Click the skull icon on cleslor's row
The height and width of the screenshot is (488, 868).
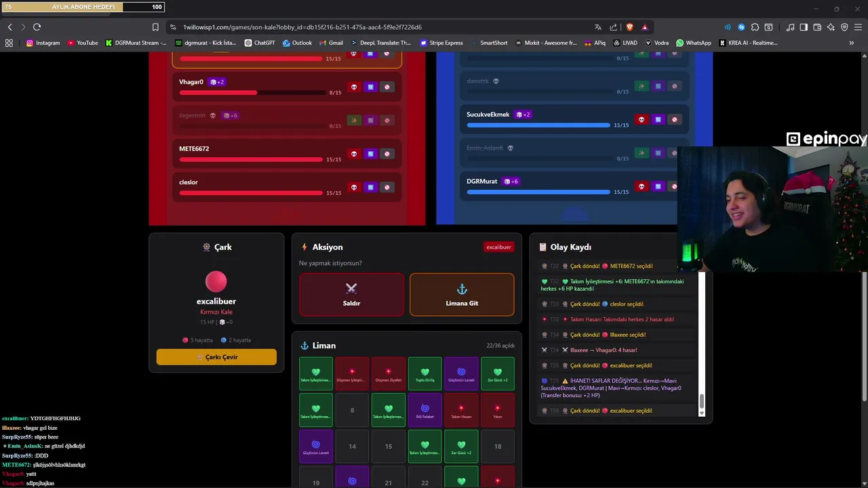tap(353, 187)
